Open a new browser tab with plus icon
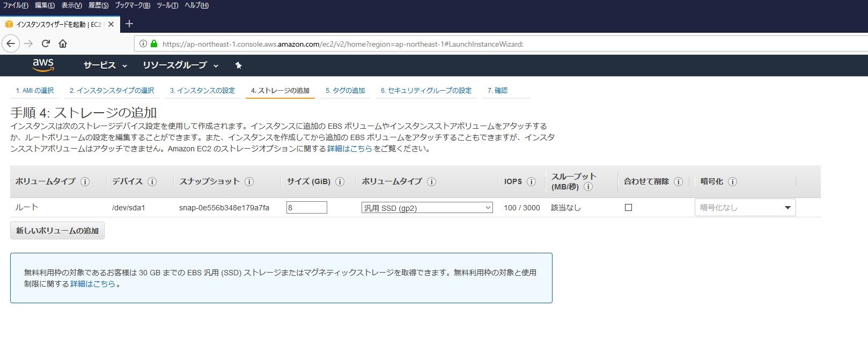The image size is (868, 344). coord(129,24)
